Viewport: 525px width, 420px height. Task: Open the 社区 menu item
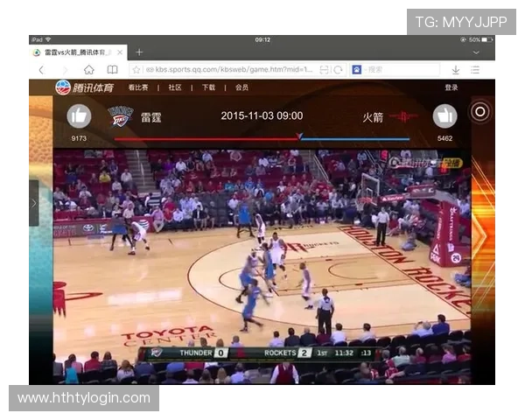[x=175, y=87]
